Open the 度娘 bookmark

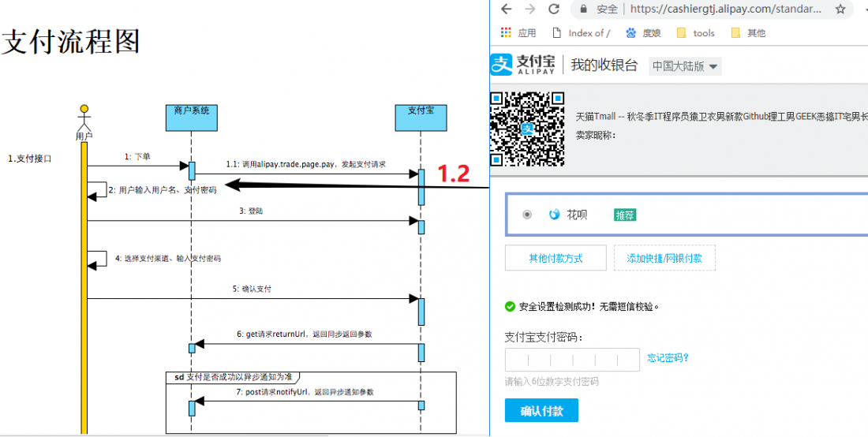[x=643, y=33]
